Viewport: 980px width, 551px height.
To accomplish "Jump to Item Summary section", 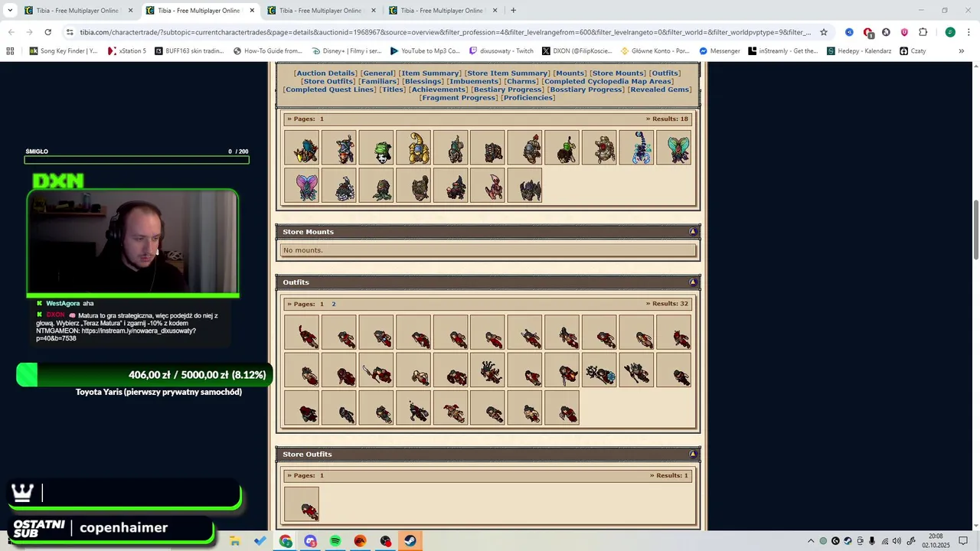I will tap(430, 73).
